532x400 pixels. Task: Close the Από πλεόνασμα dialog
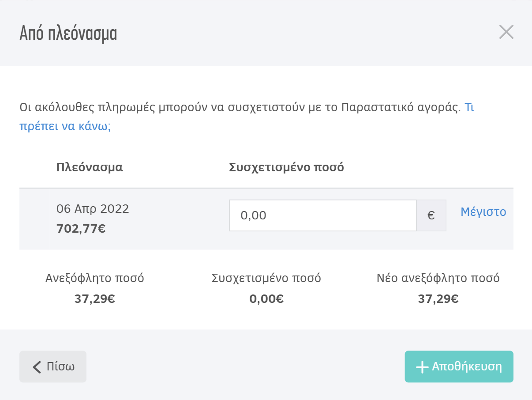click(506, 32)
